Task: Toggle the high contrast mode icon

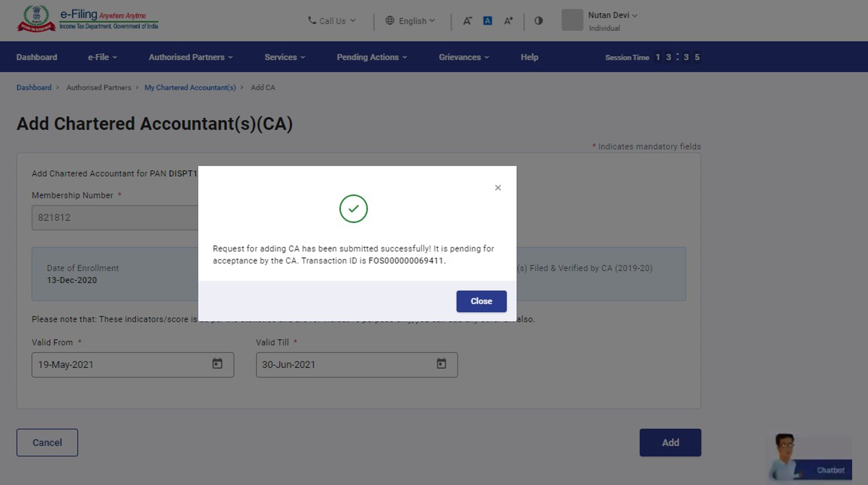Action: pyautogui.click(x=538, y=21)
